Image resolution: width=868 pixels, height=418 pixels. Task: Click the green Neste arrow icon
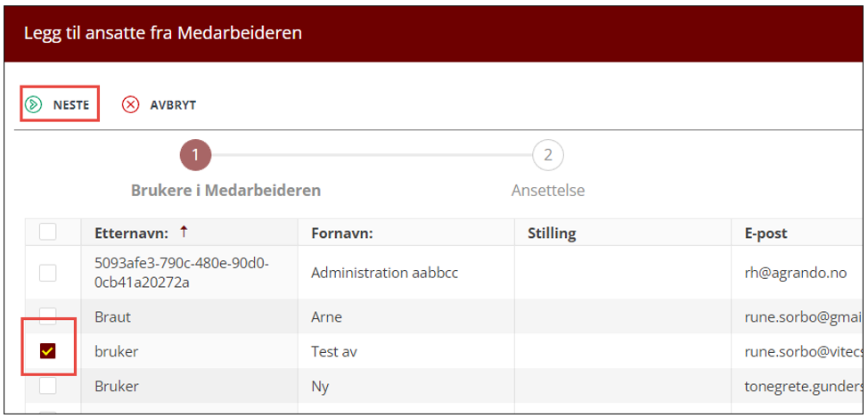tap(33, 104)
